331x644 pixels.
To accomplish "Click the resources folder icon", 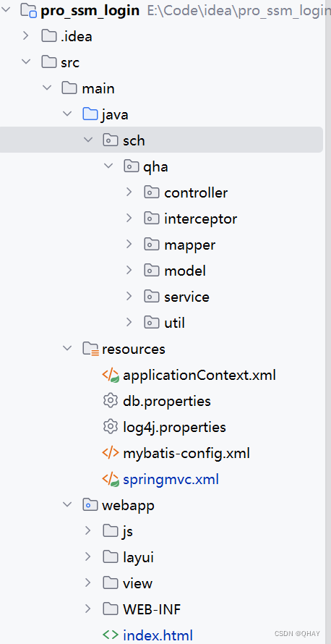I will point(90,349).
